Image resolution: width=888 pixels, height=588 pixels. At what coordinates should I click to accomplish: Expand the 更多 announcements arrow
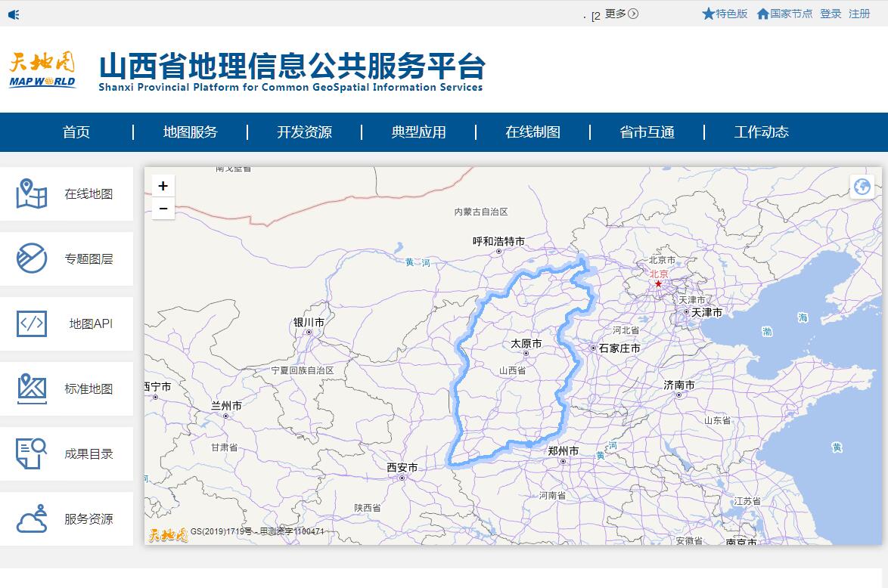point(633,14)
